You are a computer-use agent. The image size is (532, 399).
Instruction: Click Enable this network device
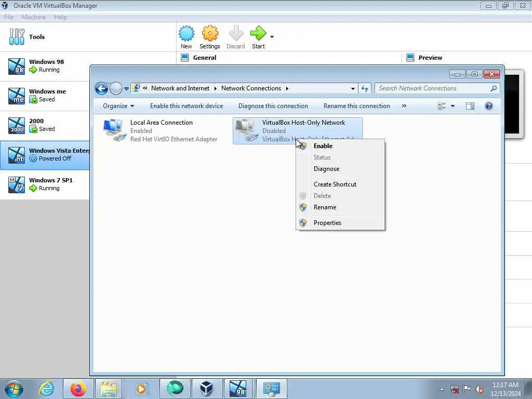point(187,106)
